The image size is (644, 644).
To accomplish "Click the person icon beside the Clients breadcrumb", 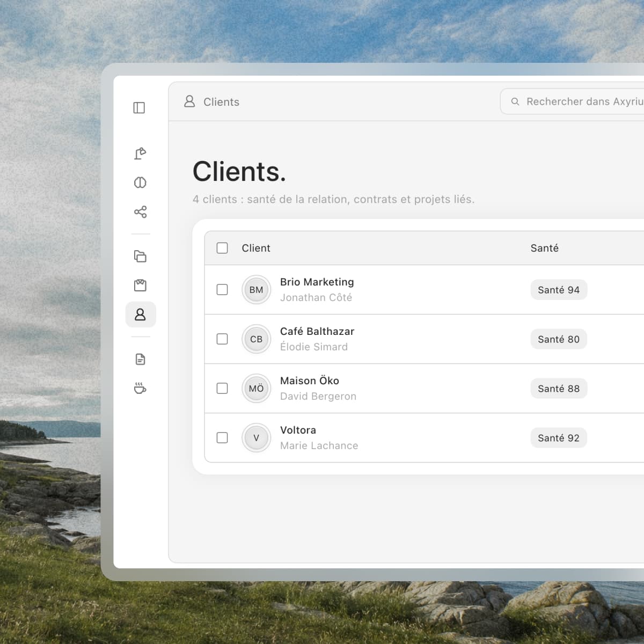I will [x=189, y=101].
